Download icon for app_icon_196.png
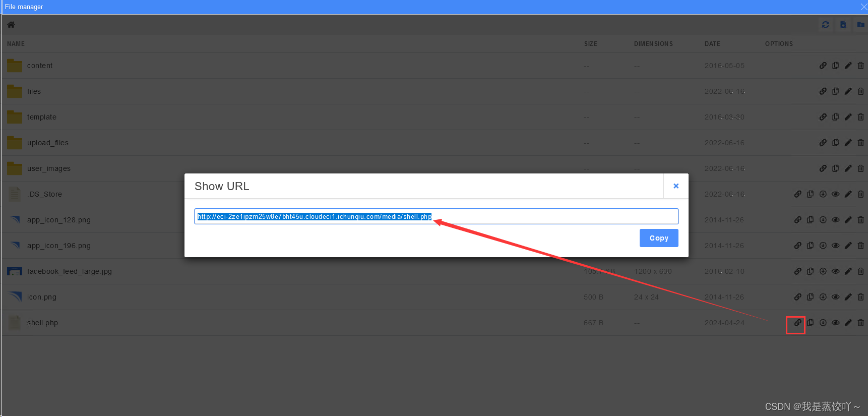 (823, 246)
